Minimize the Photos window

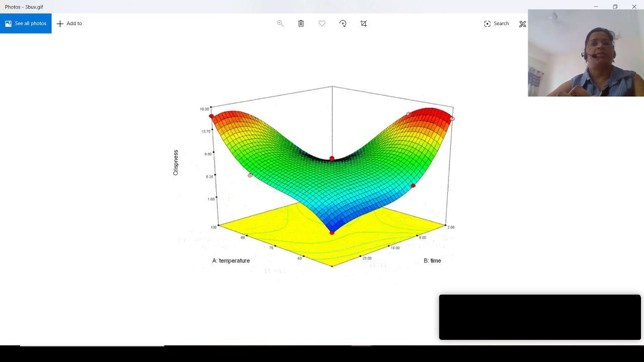(596, 7)
